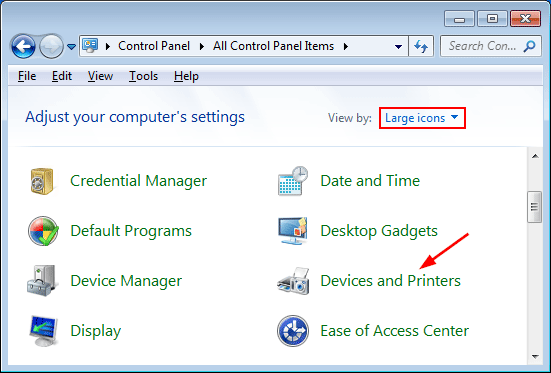The width and height of the screenshot is (551, 373).
Task: Open the Device Manager toolbox icon
Action: click(42, 281)
